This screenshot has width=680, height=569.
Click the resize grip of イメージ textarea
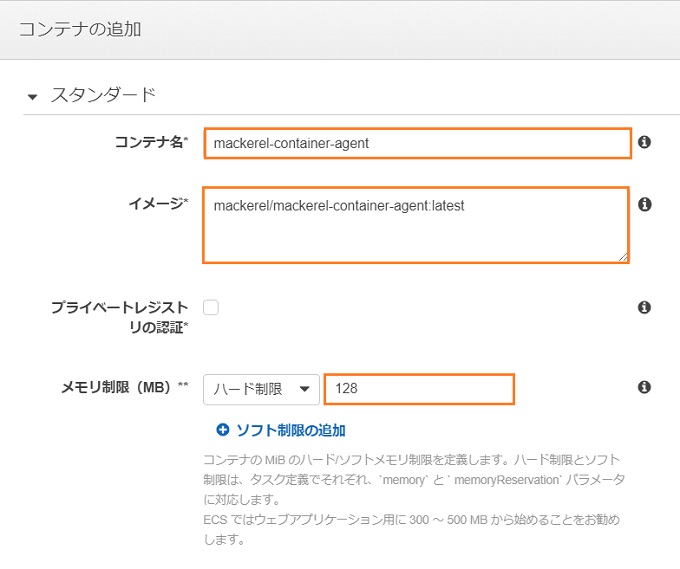point(623,257)
